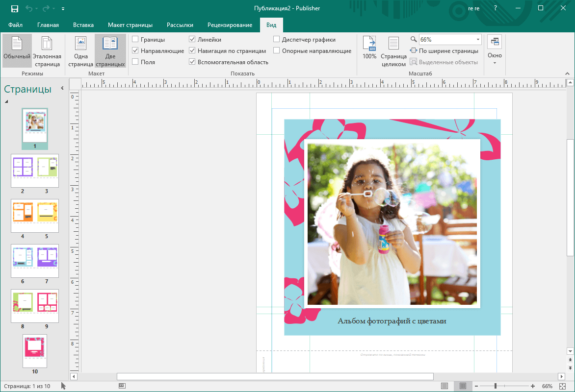Select page 10 thumbnail in Pages pane
The image size is (575, 392).
coord(35,351)
